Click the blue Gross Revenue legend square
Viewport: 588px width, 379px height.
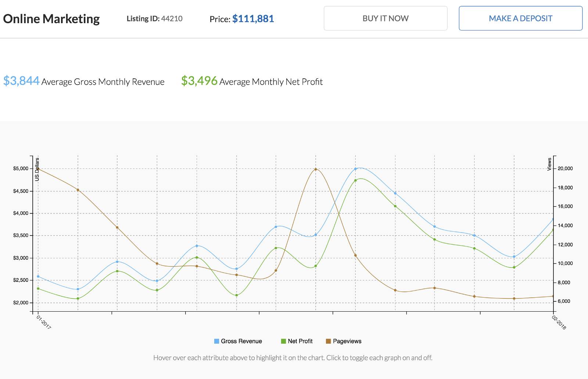217,341
